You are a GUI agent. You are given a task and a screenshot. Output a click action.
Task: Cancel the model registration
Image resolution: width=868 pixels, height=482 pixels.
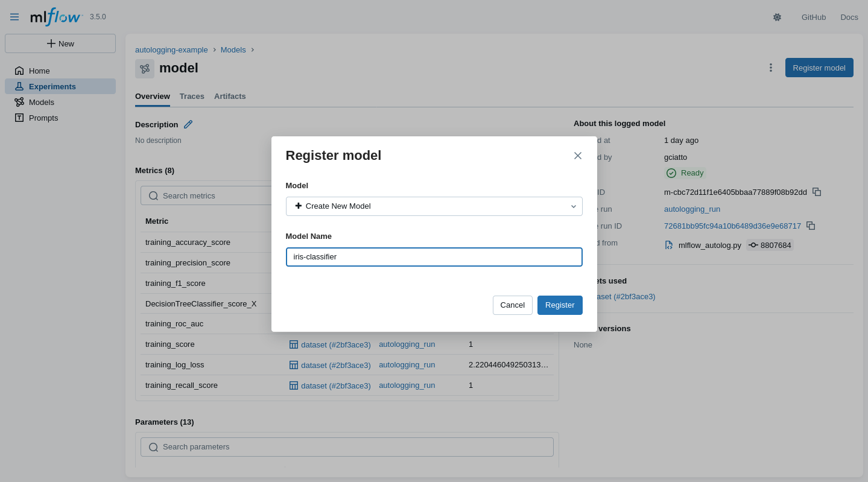(x=512, y=305)
